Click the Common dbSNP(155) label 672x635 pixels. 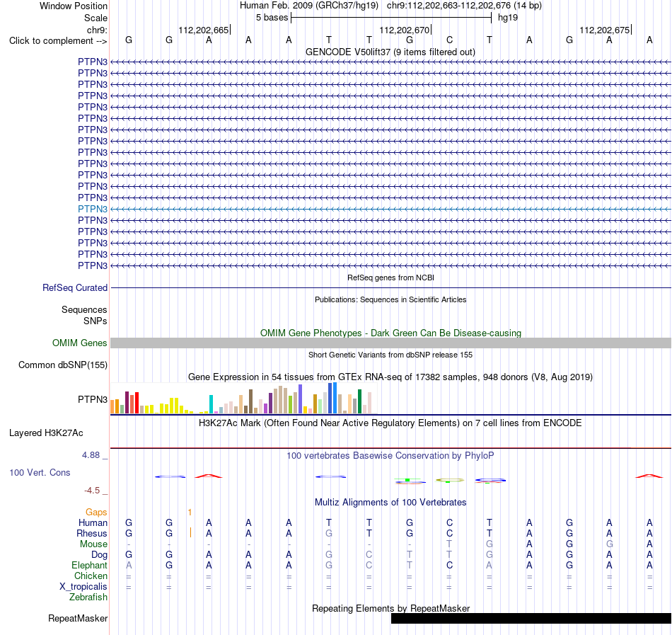[63, 365]
